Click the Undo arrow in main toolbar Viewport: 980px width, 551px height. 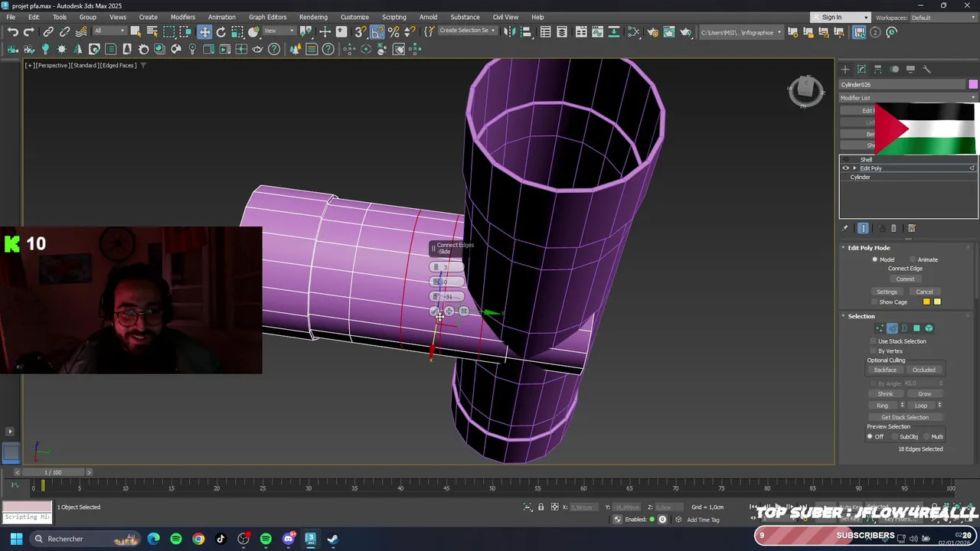pos(13,32)
